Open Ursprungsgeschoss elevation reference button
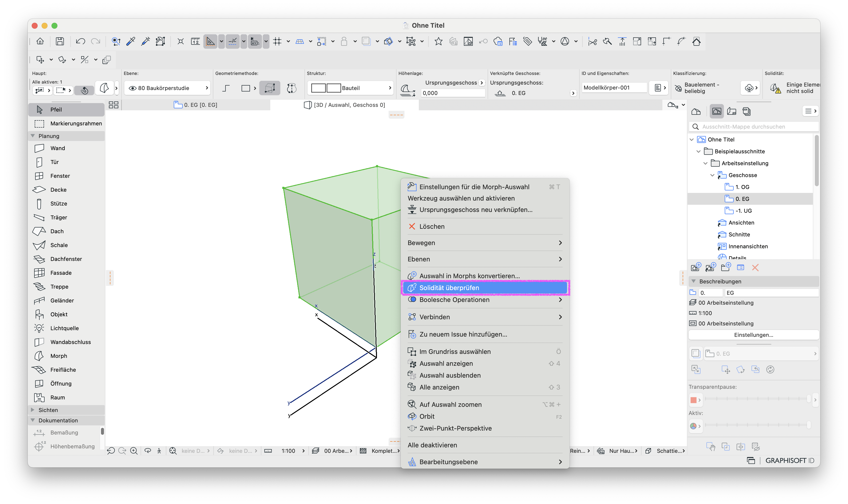Viewport: 848px width, 504px height. coord(482,83)
